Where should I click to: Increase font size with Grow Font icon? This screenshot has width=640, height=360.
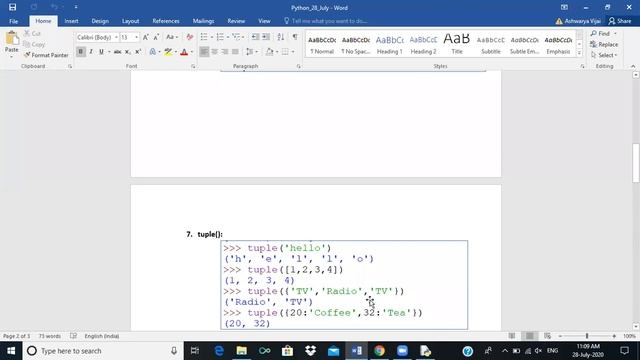(146, 37)
